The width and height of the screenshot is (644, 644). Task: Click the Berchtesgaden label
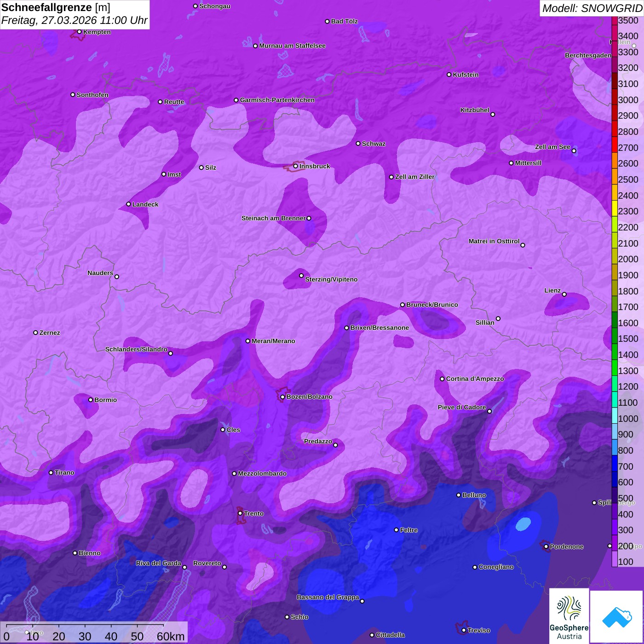point(588,55)
